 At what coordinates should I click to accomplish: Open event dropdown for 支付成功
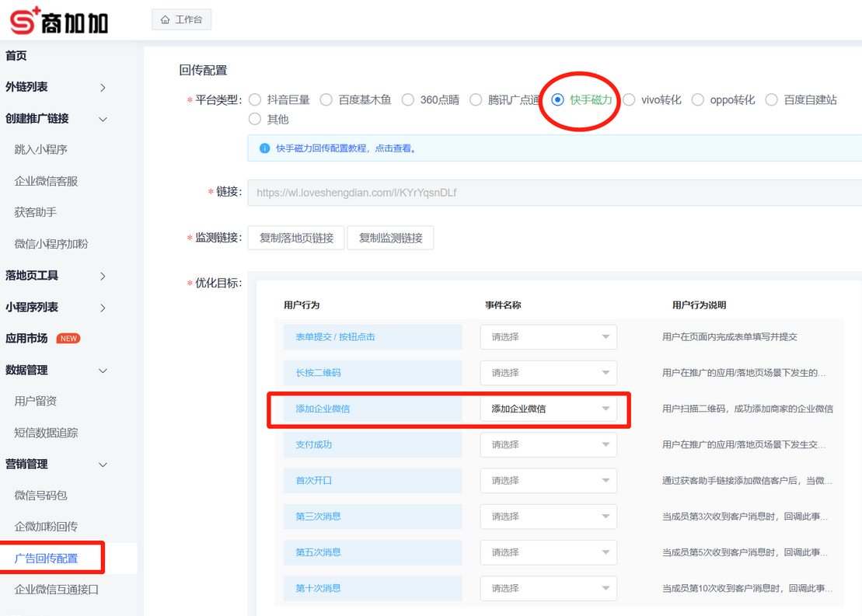click(x=548, y=444)
